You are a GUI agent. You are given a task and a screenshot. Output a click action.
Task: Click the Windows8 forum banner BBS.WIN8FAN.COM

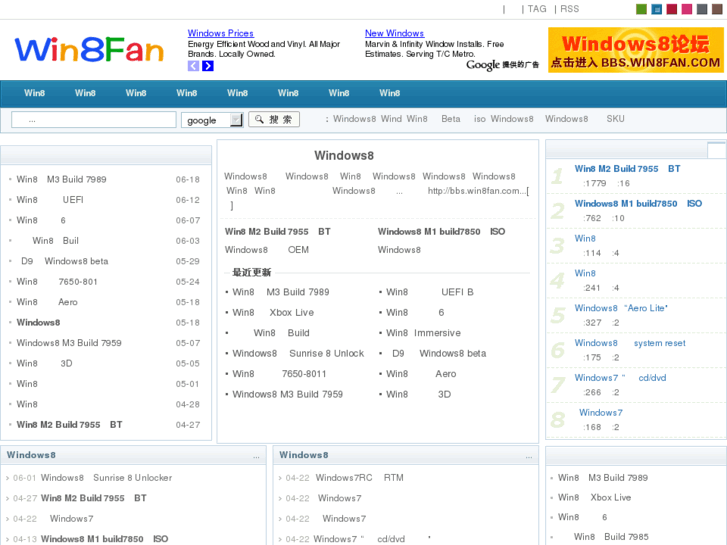(x=636, y=50)
